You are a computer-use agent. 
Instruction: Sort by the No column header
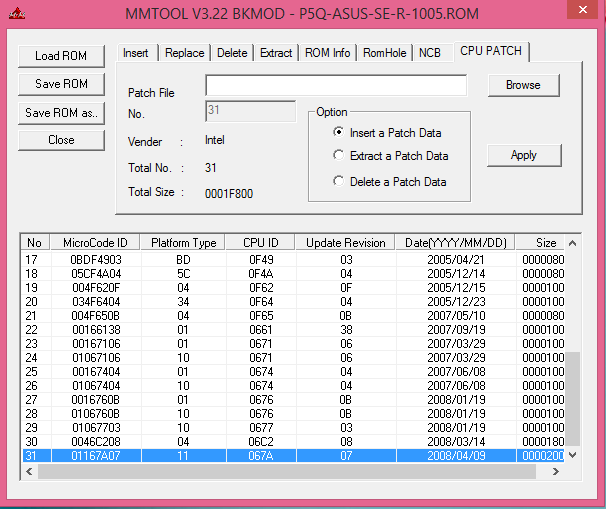click(34, 243)
